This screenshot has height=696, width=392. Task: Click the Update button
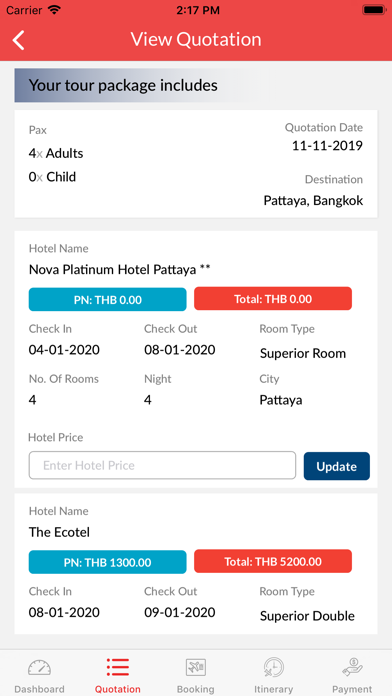click(337, 466)
